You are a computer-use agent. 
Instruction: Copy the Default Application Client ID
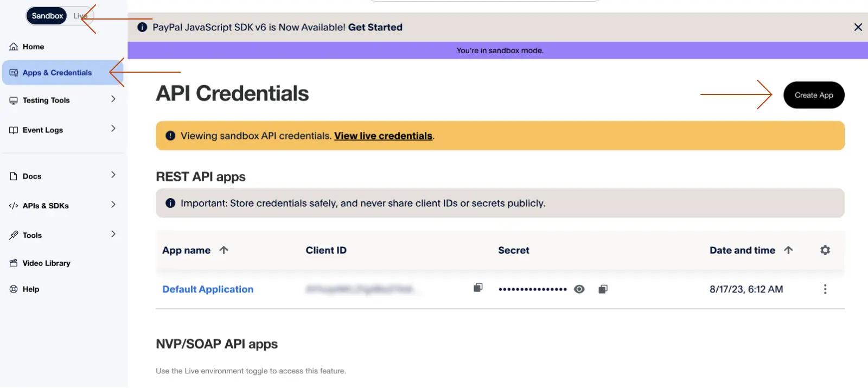click(x=478, y=288)
